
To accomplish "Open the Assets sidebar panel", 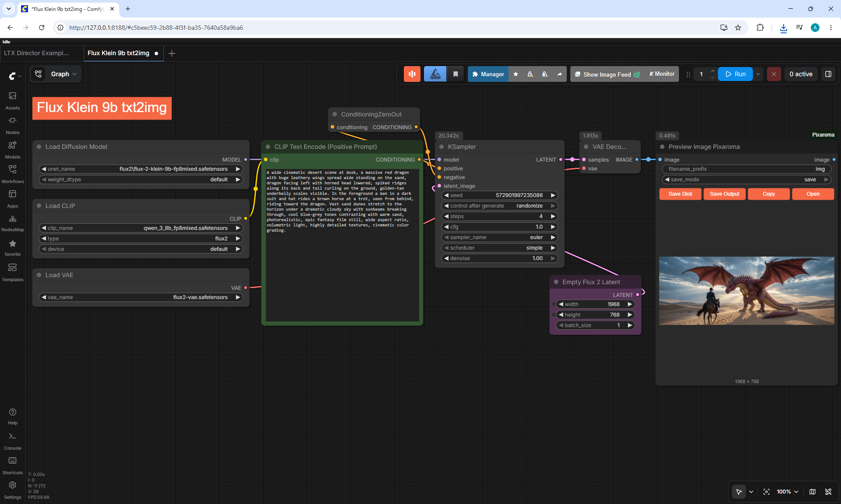I will [x=12, y=100].
